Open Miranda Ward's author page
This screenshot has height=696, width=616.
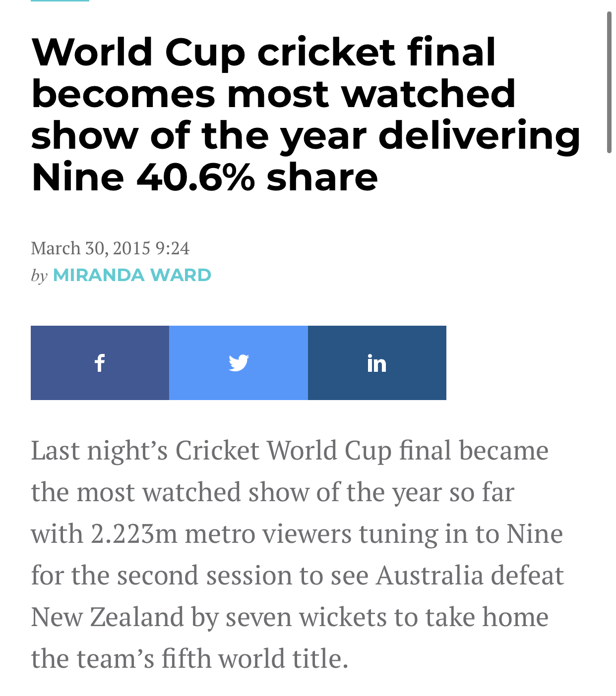coord(132,275)
